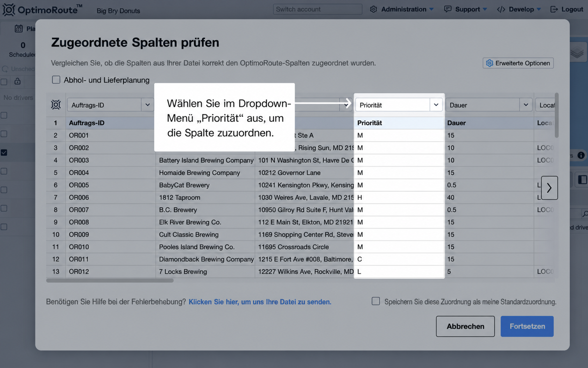Click the Abbrechen button
This screenshot has width=588, height=368.
465,326
